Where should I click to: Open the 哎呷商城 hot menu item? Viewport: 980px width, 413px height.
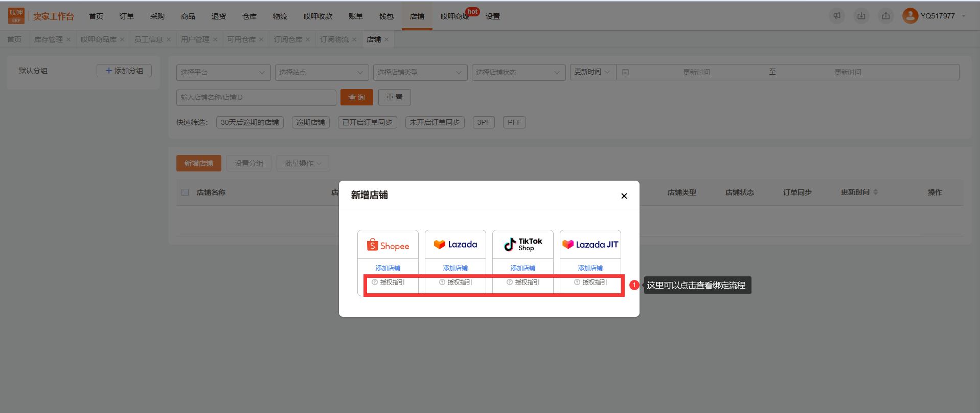455,16
